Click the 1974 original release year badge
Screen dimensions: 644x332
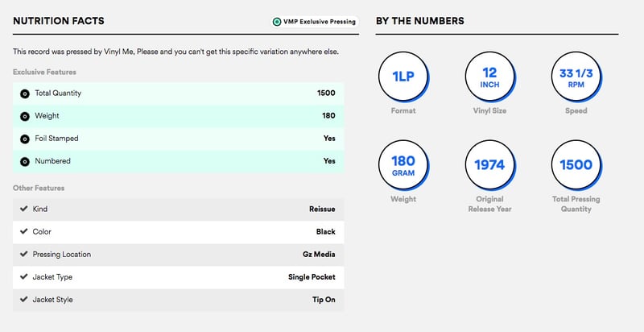click(x=489, y=164)
